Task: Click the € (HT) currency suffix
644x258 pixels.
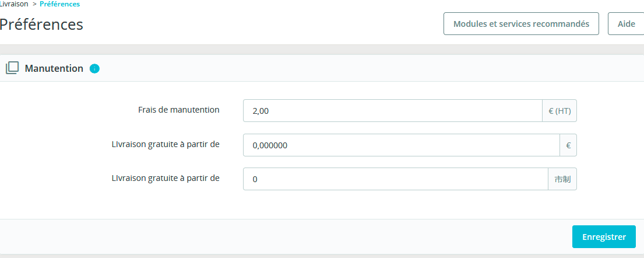Action: pos(559,111)
